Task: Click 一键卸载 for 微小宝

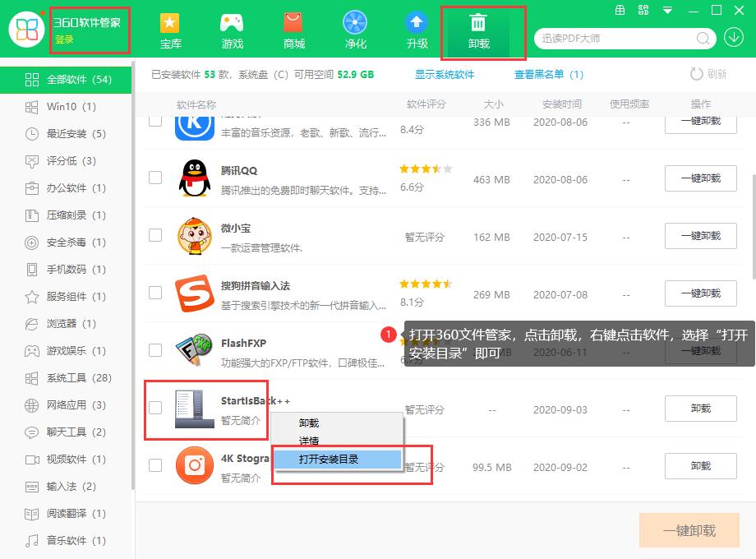Action: (x=701, y=236)
